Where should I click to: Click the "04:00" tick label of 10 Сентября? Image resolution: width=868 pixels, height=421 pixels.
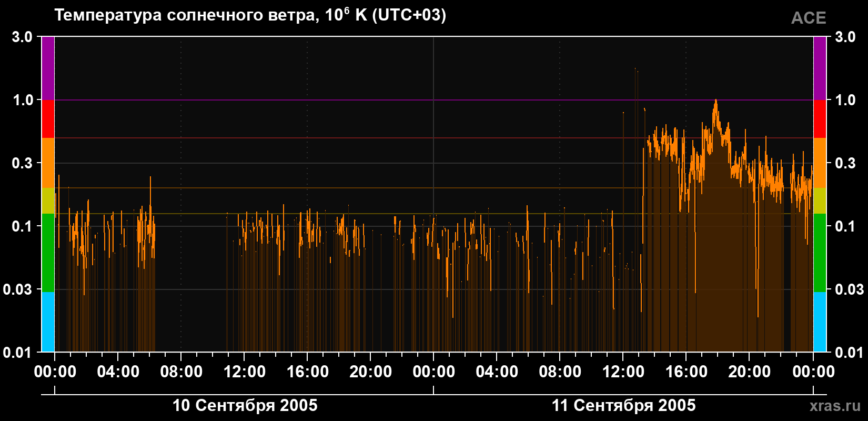point(118,372)
